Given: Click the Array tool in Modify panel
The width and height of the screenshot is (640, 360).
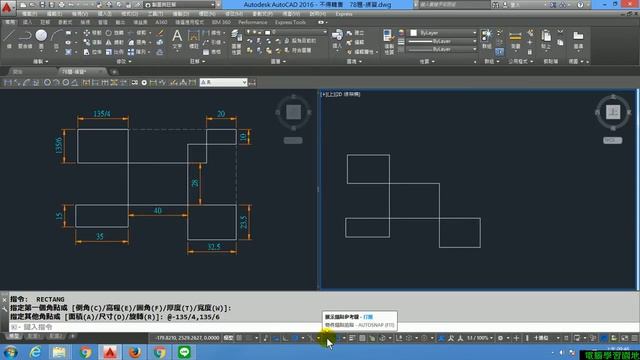Looking at the screenshot, I should tap(137, 52).
